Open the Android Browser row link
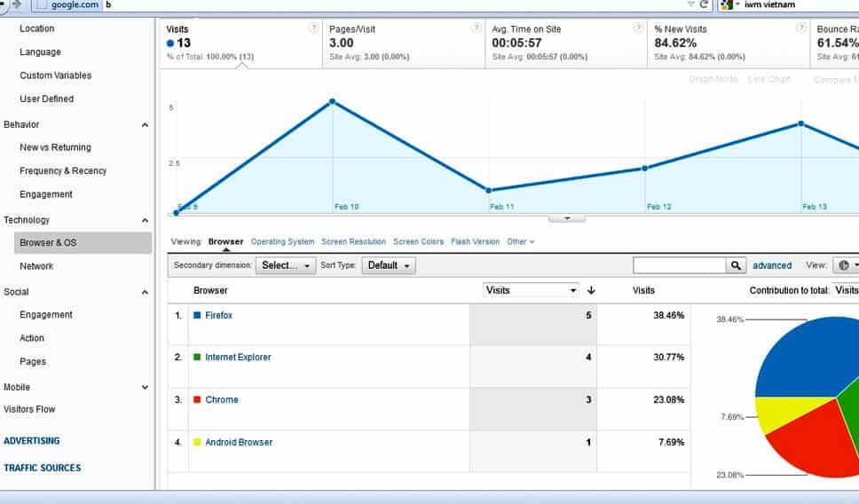Viewport: 859px width, 504px height. pos(239,443)
